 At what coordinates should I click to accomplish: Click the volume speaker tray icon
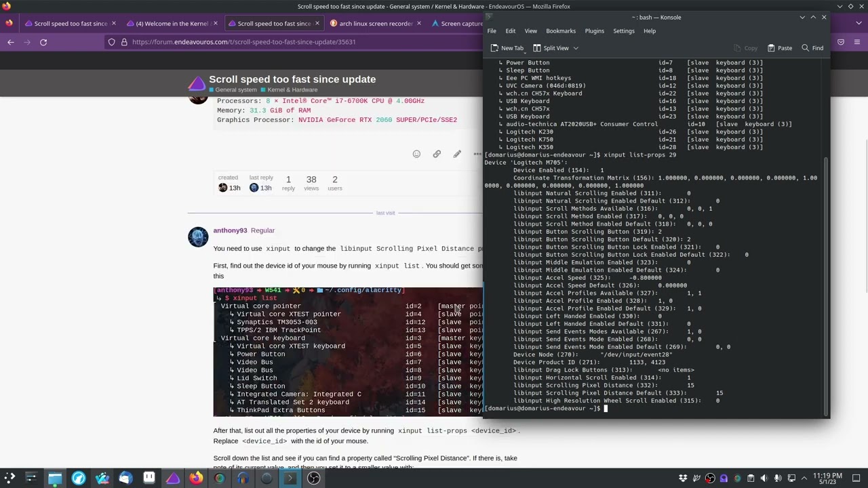pos(764,479)
